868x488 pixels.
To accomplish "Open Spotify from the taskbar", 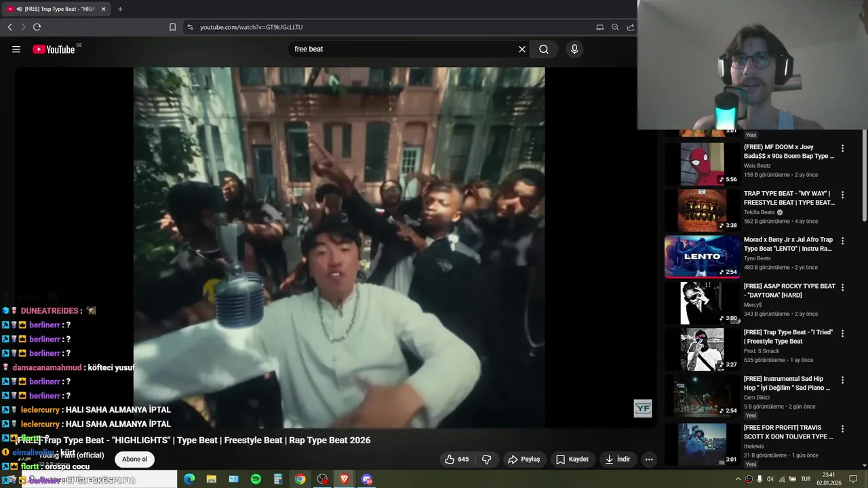I will [x=256, y=479].
